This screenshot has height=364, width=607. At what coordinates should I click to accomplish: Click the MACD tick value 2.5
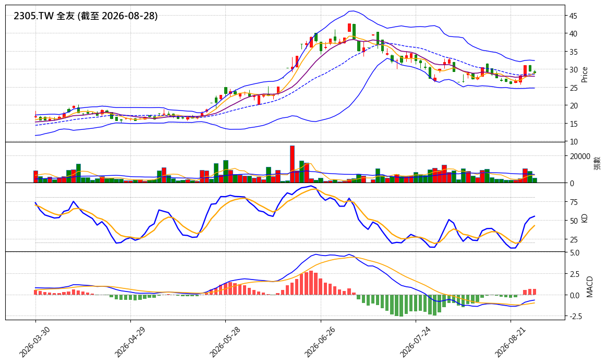click(575, 274)
